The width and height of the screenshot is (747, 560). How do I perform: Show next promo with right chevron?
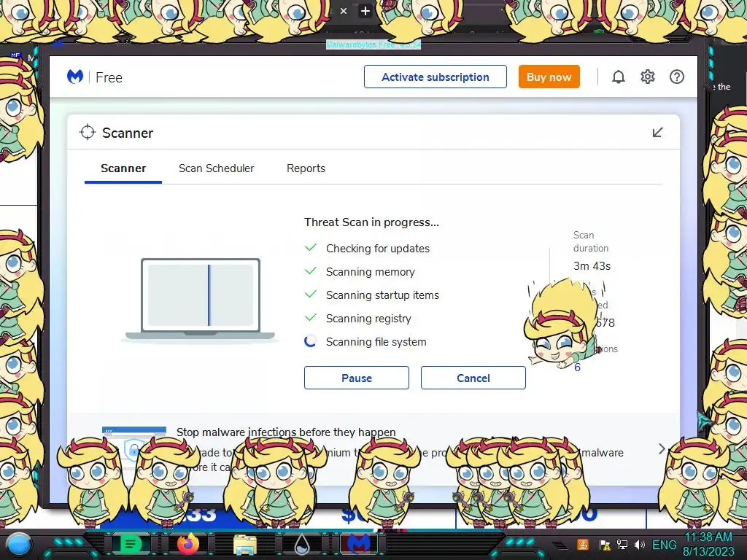tap(662, 448)
